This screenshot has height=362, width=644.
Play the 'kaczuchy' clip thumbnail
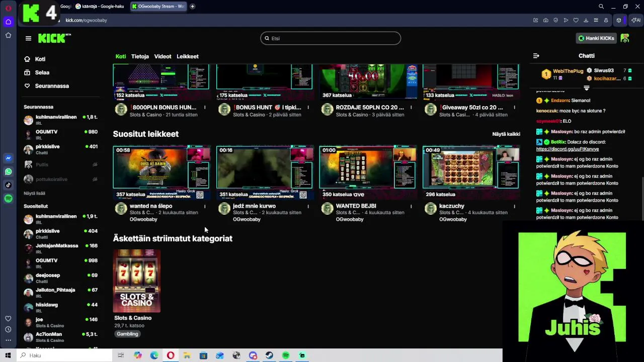(471, 172)
